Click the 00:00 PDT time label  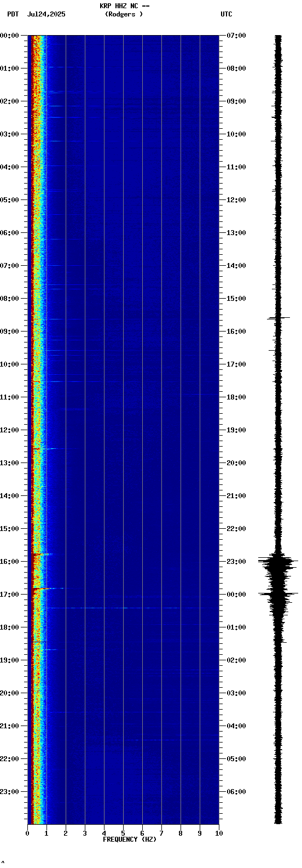click(x=9, y=36)
